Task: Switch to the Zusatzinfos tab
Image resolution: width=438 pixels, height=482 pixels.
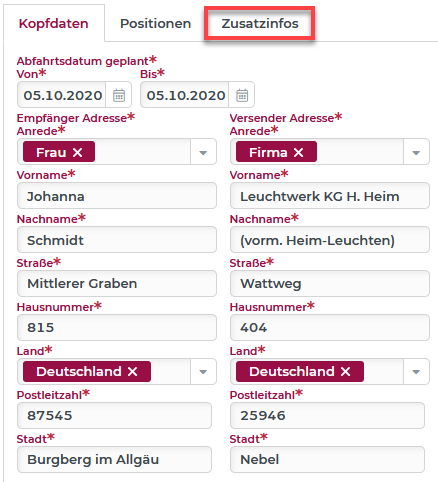Action: (260, 23)
